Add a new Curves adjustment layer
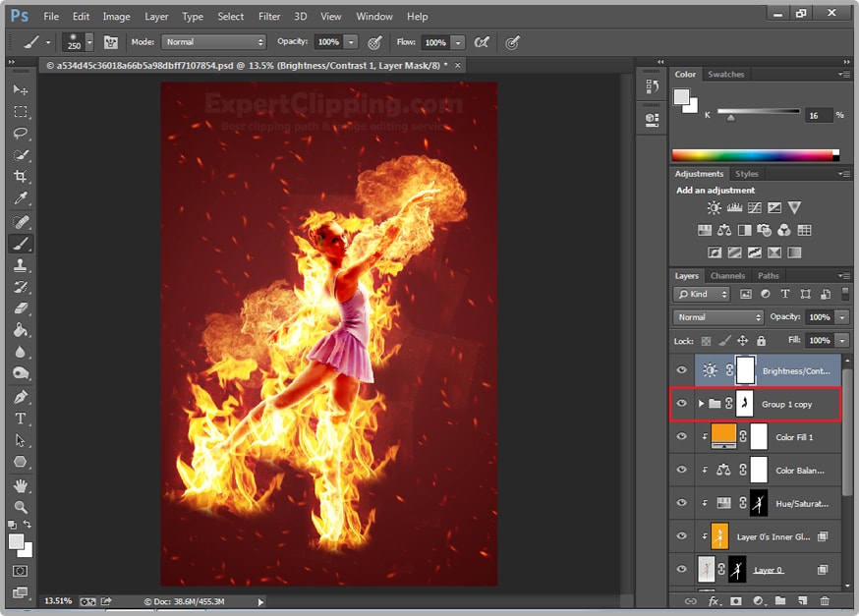The height and width of the screenshot is (616, 859). tap(755, 207)
